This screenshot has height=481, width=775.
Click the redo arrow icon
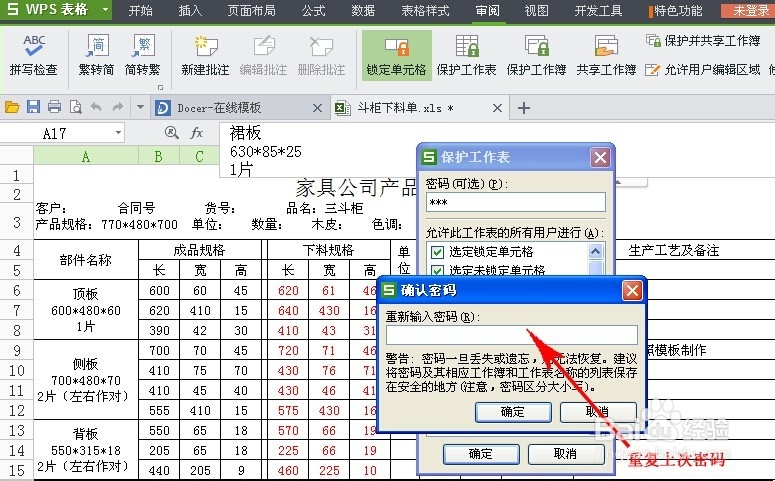coord(118,107)
